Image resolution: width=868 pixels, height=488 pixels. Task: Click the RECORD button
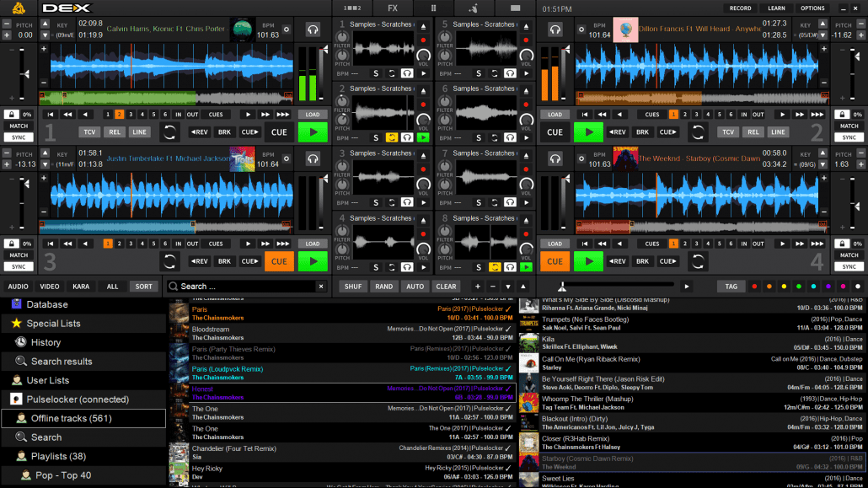[x=740, y=8]
